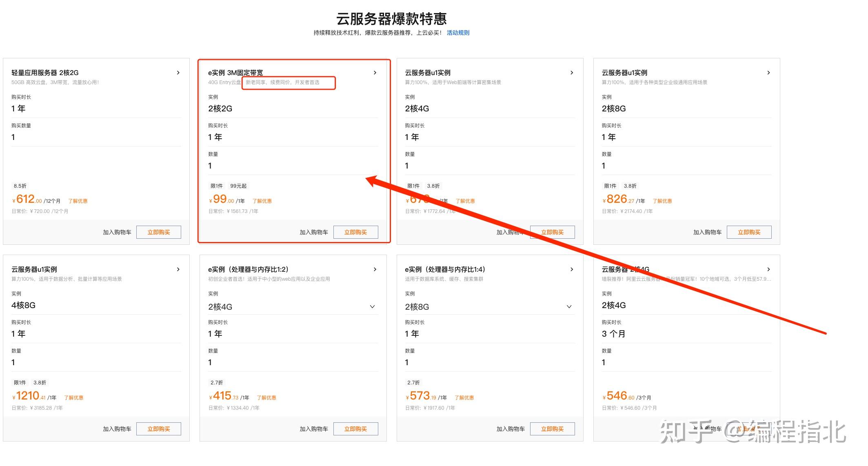
Task: Buy now on u1实例 2核4G card
Action: (x=552, y=232)
